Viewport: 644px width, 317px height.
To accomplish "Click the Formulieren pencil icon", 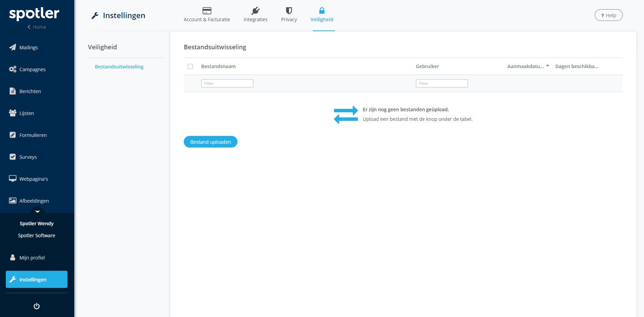I will (x=13, y=135).
